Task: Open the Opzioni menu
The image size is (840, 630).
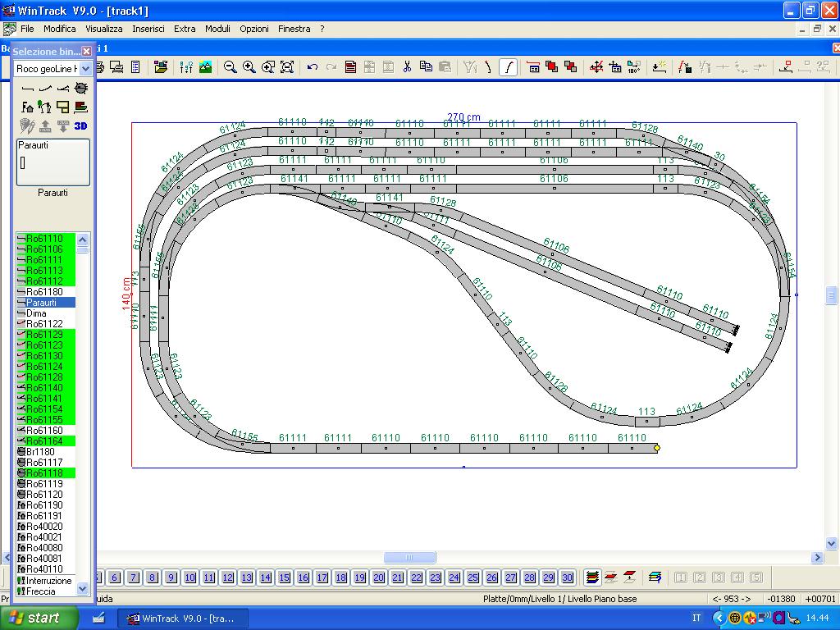Action: (x=254, y=29)
